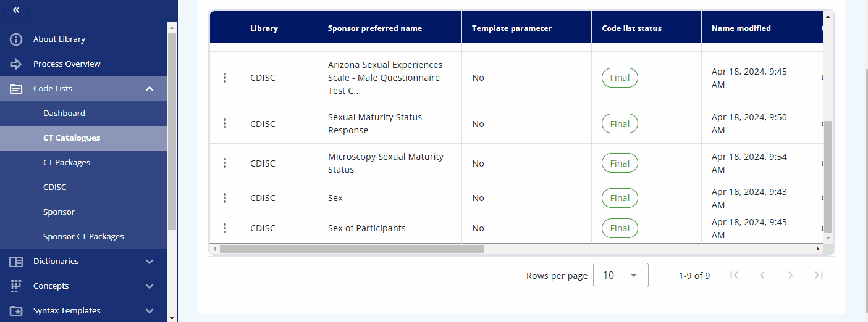The width and height of the screenshot is (868, 322).
Task: Click the Process Overview arrow icon
Action: [x=16, y=64]
